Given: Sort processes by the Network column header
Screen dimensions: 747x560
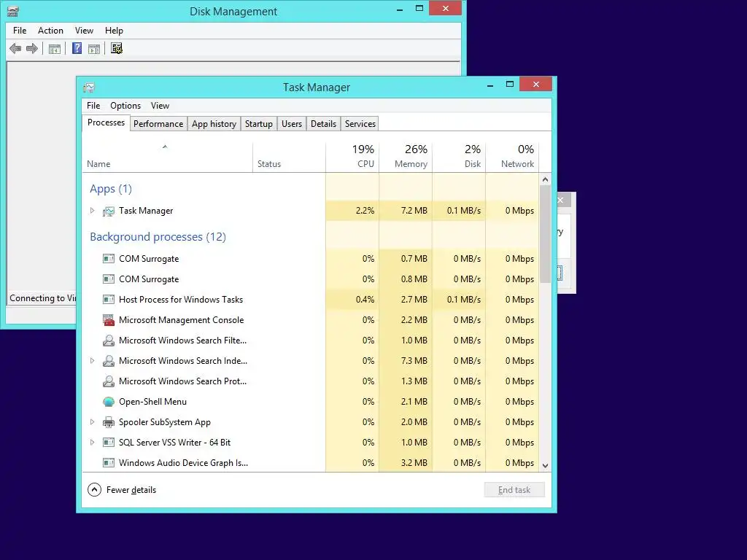Looking at the screenshot, I should tap(513, 157).
